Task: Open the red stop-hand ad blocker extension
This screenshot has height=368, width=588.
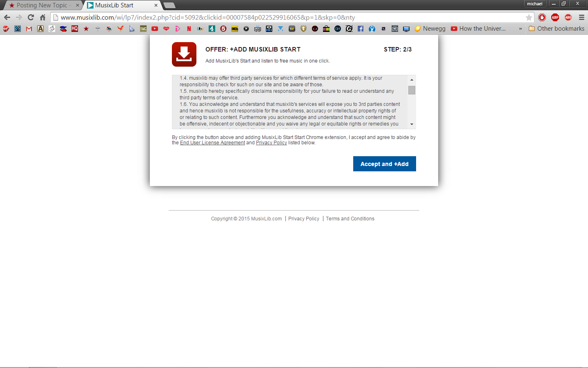Action: pyautogui.click(x=542, y=17)
